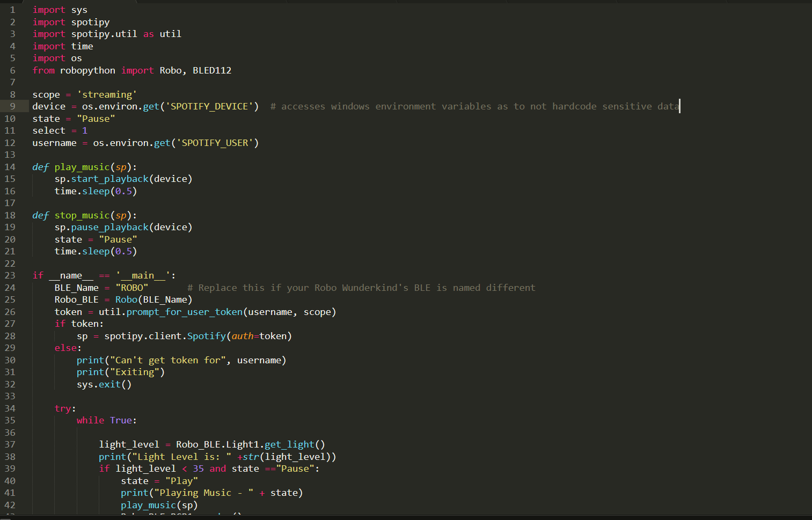The height and width of the screenshot is (520, 812).
Task: Select the string 'streaming' on line 8
Action: [106, 94]
